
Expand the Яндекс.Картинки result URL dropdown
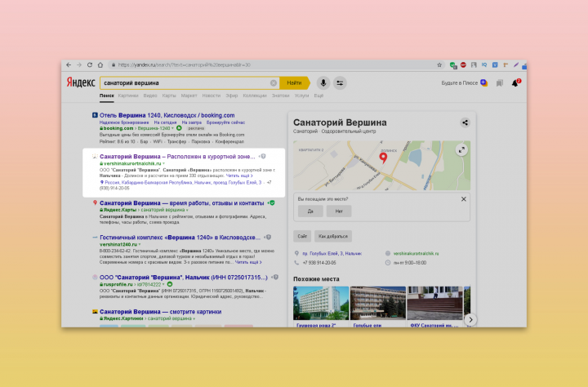pyautogui.click(x=194, y=318)
